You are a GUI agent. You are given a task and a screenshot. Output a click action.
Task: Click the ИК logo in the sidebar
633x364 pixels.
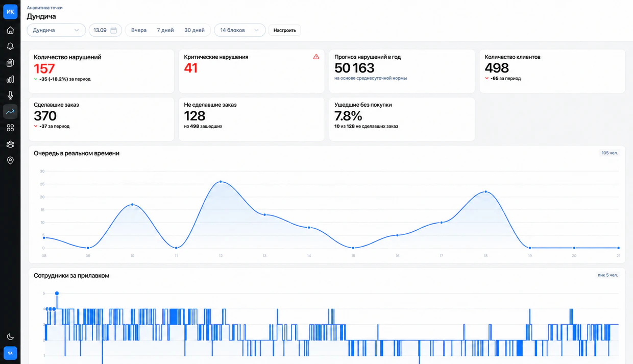tap(10, 12)
